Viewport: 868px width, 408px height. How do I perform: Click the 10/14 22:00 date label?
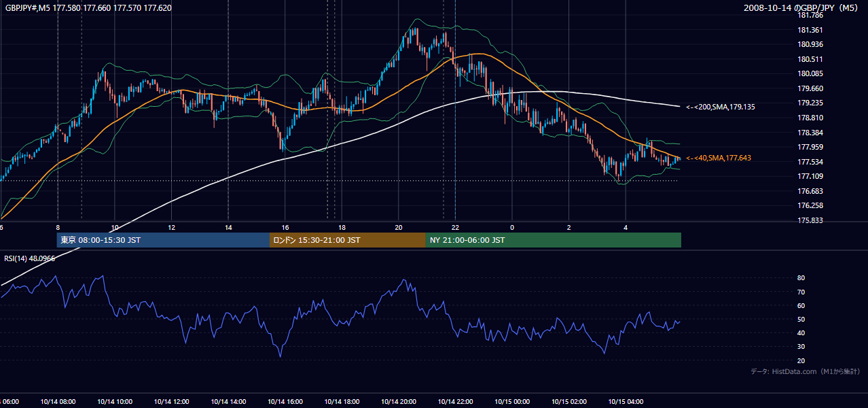pos(455,402)
